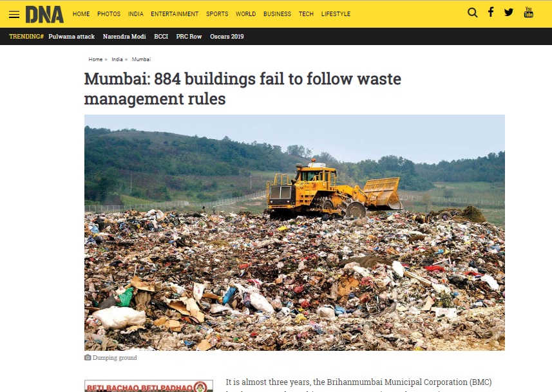552x392 pixels.
Task: Click the DNA logo
Action: pyautogui.click(x=44, y=14)
